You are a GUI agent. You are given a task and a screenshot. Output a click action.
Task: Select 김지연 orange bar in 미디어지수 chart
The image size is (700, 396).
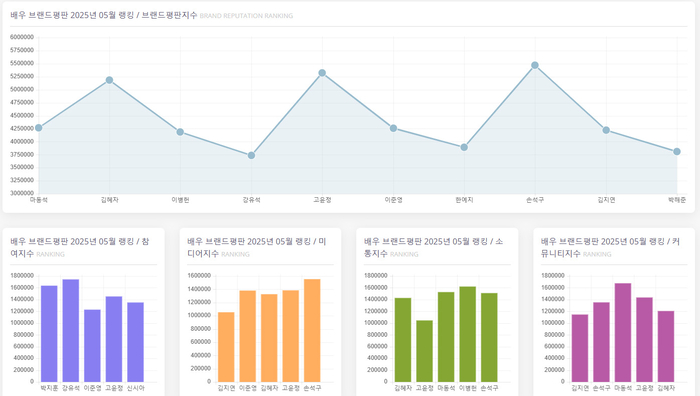point(226,347)
